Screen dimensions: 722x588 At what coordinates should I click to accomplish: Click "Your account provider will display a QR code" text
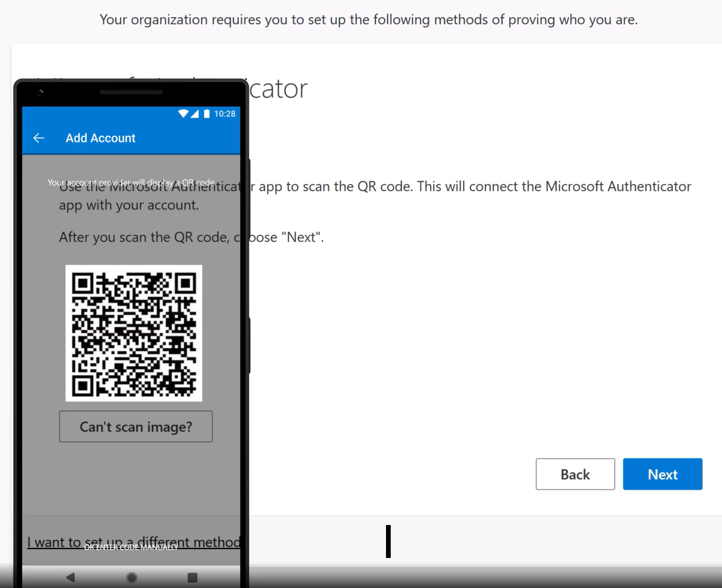pos(131,182)
